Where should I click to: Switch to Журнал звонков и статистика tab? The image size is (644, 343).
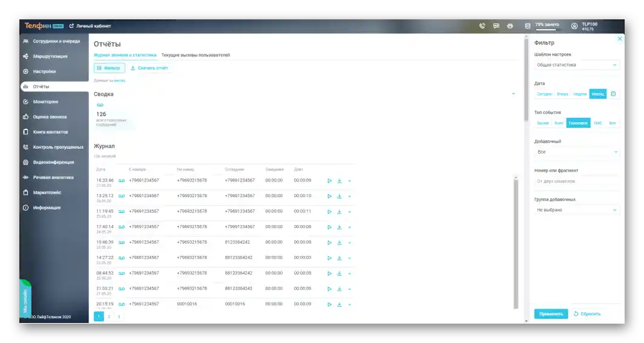pos(125,55)
